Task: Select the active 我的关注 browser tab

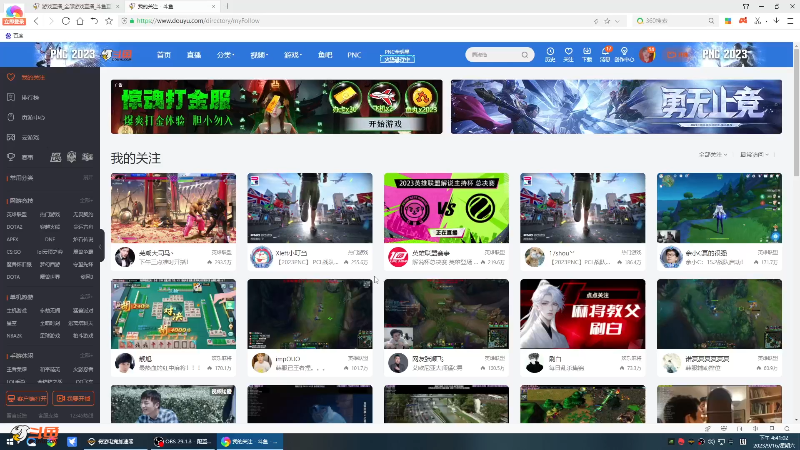Action: tap(172, 7)
